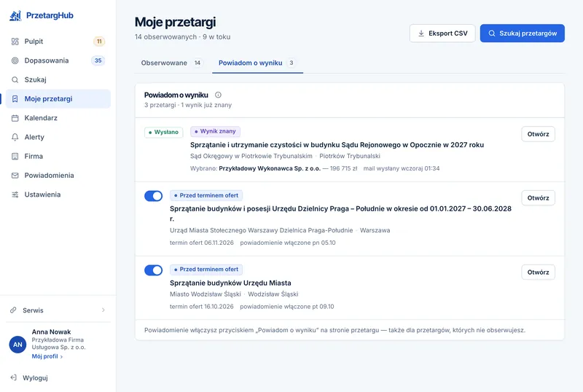Click the Powiadomienia envelope icon
The image size is (583, 392).
tap(15, 176)
